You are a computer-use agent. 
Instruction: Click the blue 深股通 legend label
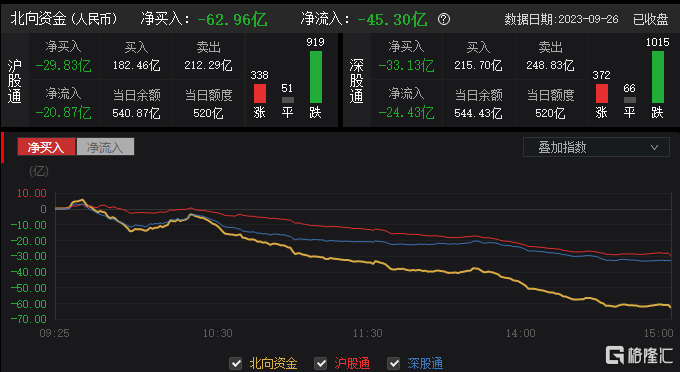(425, 363)
